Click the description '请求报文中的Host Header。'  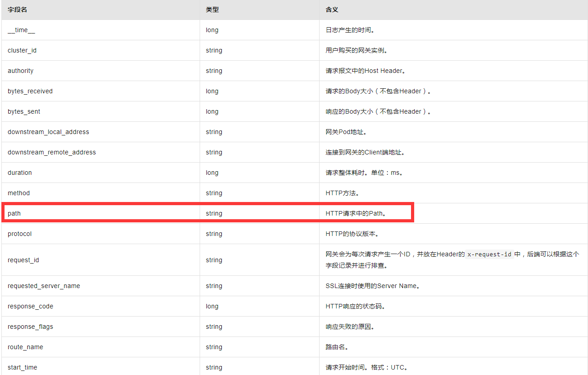[x=366, y=71]
